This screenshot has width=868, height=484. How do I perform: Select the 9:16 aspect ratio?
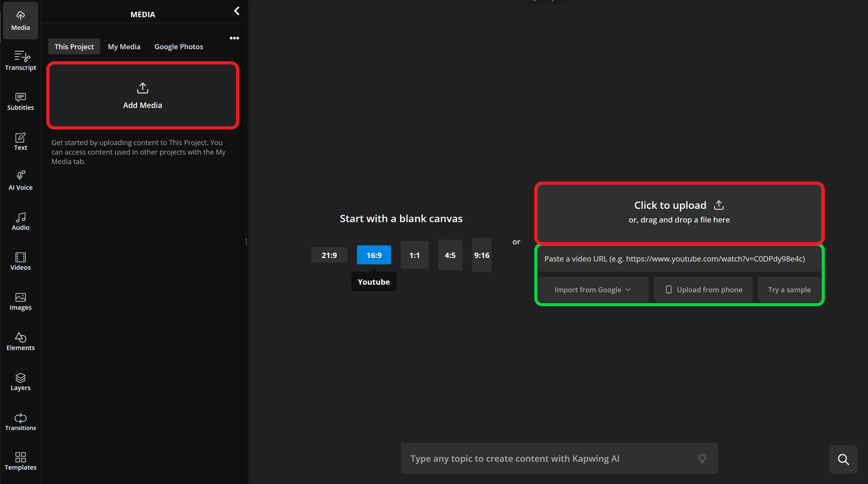481,255
